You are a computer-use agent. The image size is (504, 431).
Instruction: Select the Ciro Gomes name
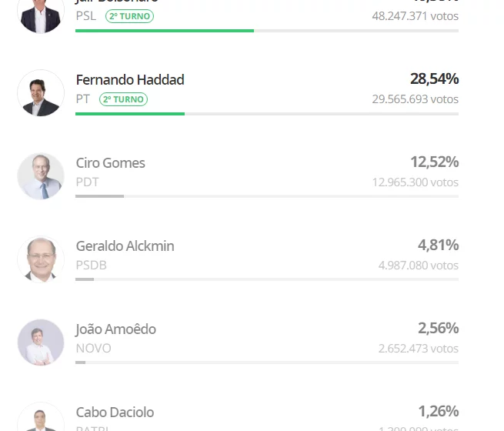click(x=111, y=163)
